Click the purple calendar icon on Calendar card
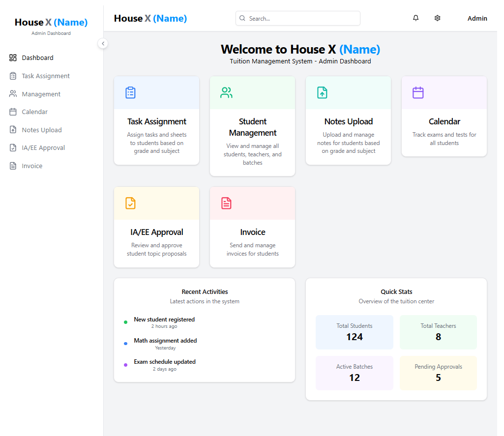 pos(418,93)
